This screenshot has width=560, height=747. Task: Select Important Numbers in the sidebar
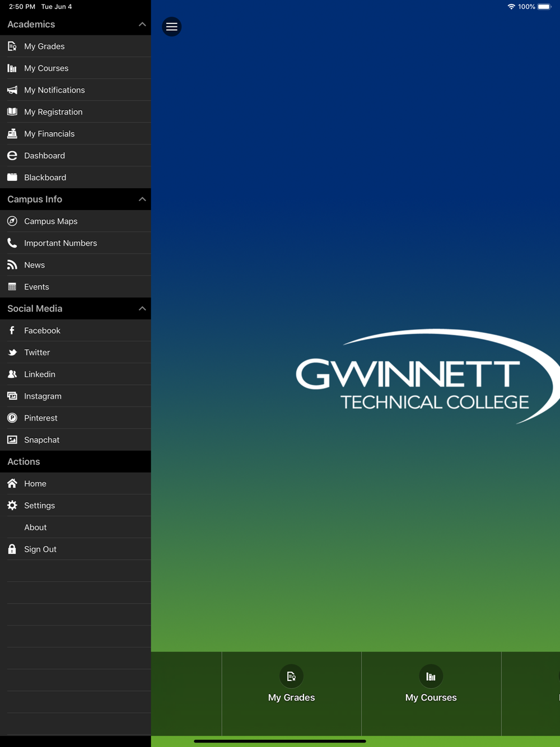tap(76, 243)
